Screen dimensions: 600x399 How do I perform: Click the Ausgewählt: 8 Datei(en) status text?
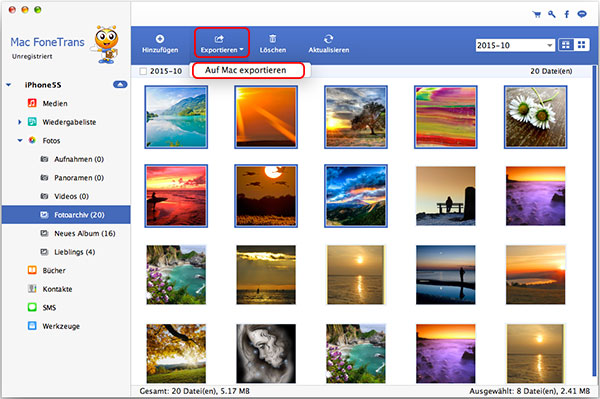point(530,391)
